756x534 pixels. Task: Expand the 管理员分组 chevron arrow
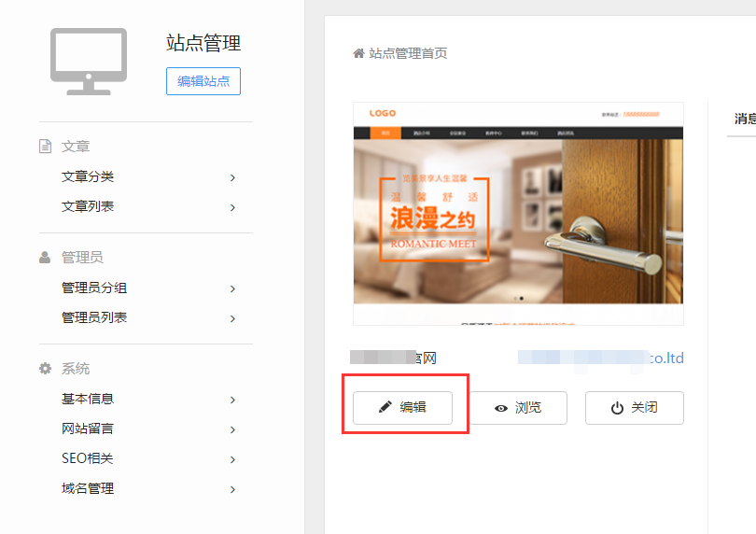pos(232,288)
